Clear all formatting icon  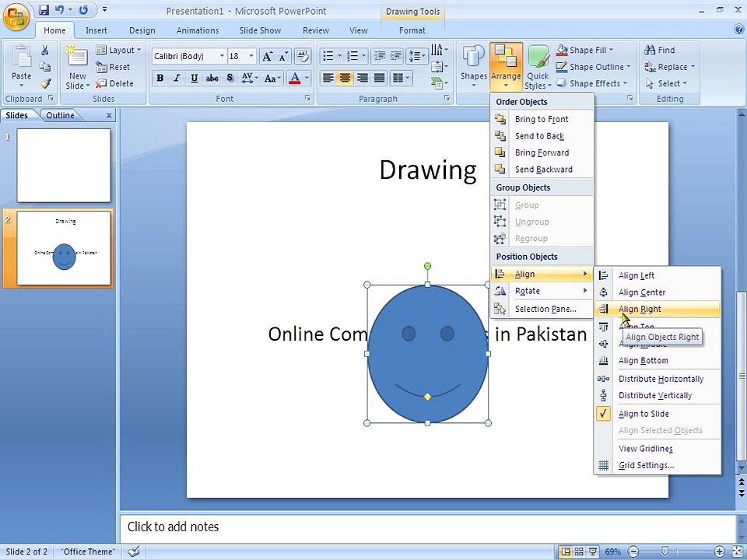(x=302, y=56)
